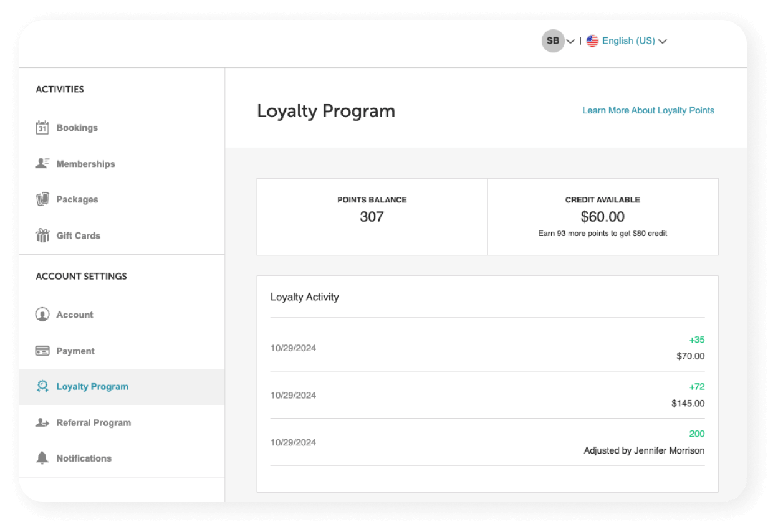
Task: Click the ACCOUNT SETTINGS section header
Action: pyautogui.click(x=82, y=276)
